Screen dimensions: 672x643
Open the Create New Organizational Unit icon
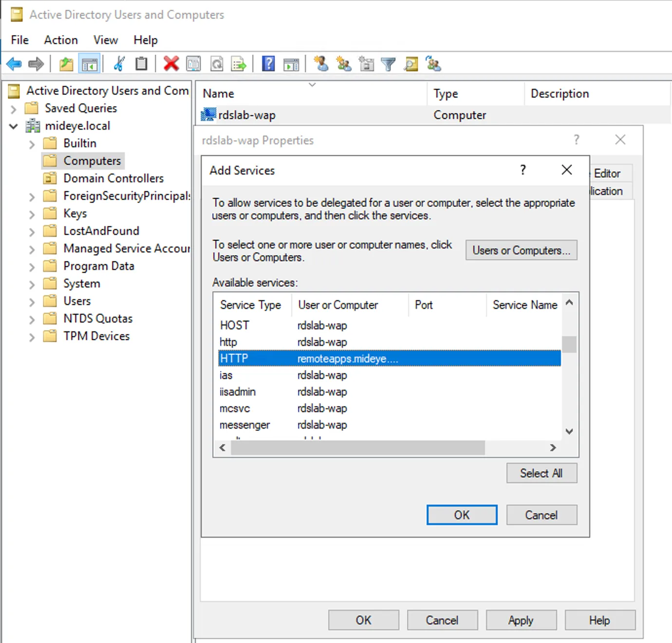point(366,64)
